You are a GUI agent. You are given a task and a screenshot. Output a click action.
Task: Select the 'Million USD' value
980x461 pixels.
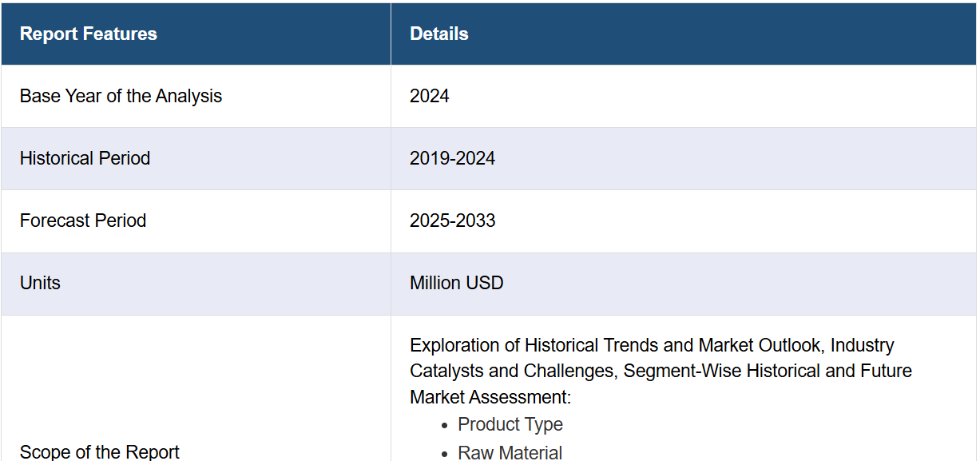457,283
